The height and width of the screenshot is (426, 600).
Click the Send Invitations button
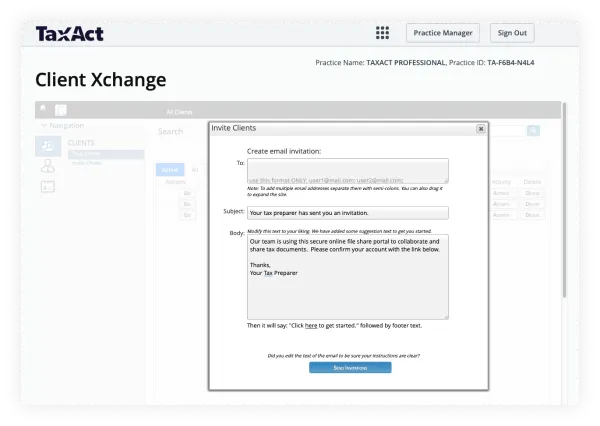coord(350,367)
